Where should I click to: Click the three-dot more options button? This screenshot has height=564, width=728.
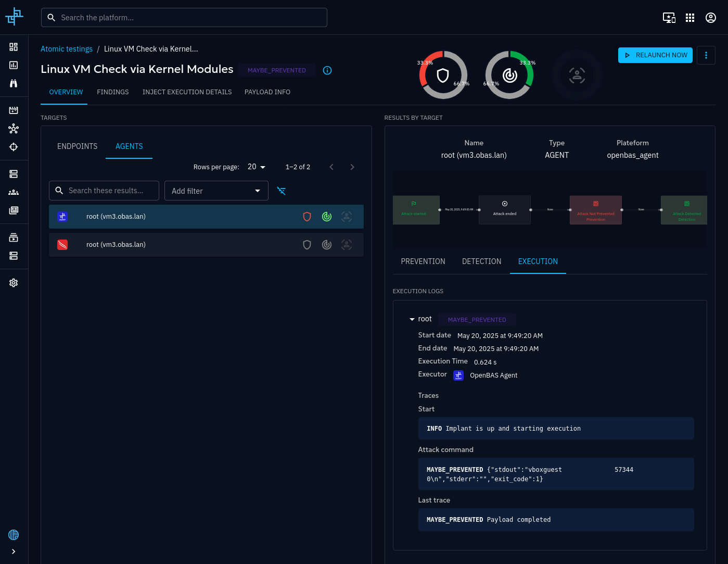pos(706,55)
